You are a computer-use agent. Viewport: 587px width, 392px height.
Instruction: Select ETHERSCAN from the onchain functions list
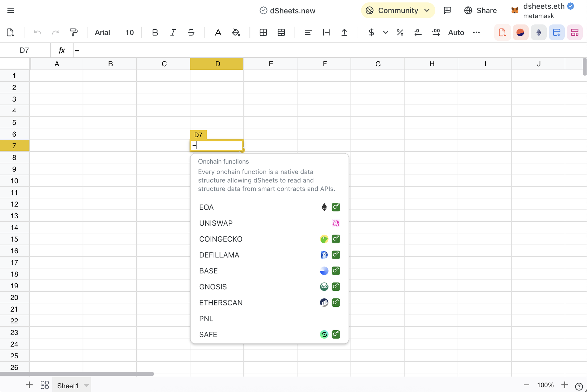[221, 302]
